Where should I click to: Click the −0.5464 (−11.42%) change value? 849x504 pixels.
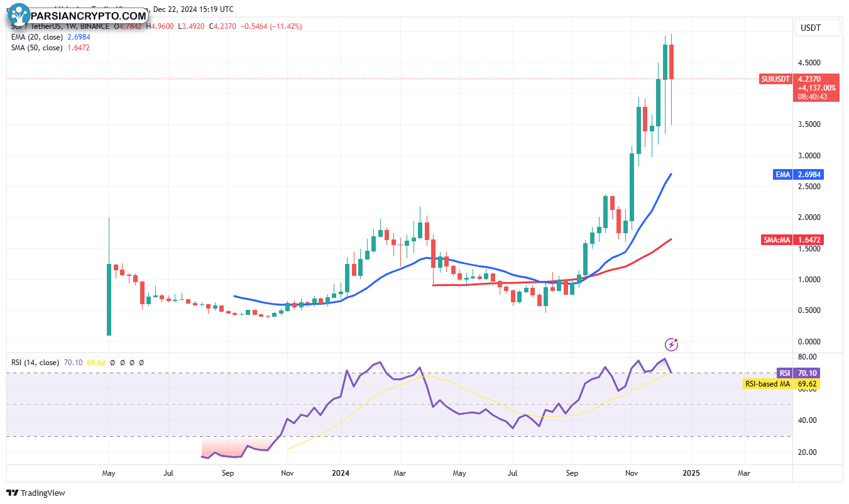[272, 26]
